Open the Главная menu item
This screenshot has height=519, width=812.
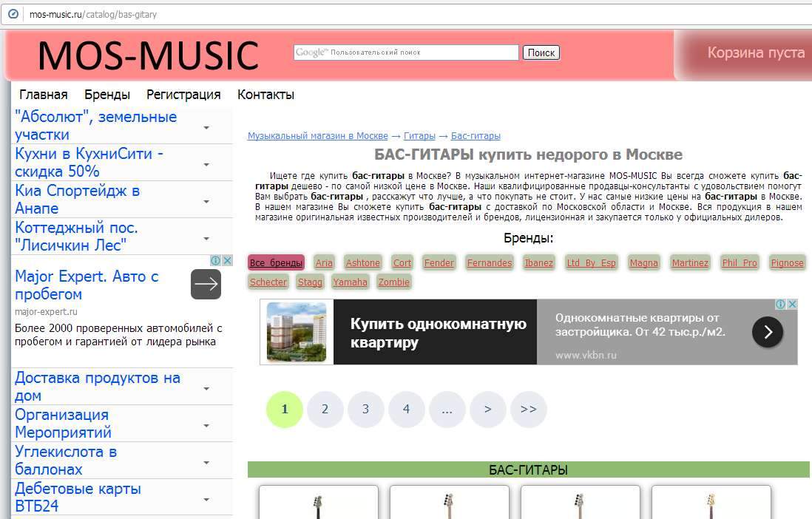[44, 95]
